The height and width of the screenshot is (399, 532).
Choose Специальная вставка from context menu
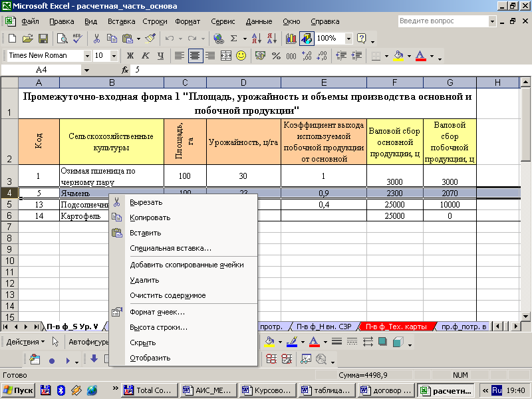tap(184, 248)
